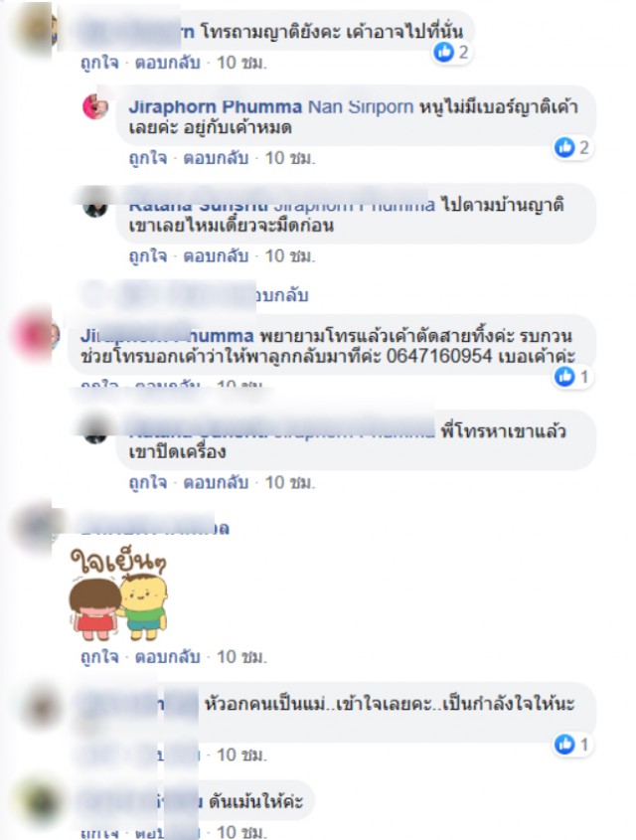Click 'ตอบกลับ' under 'เขาปิดเครื่อง' reply
This screenshot has height=840, width=636.
[x=217, y=483]
